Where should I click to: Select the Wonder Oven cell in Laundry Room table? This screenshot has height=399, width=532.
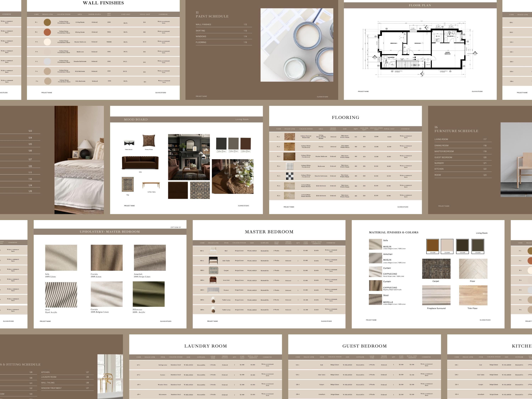[x=163, y=385]
